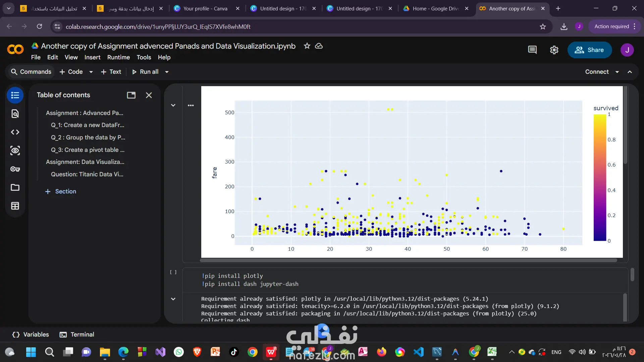Viewport: 644px width, 362px height.
Task: Open the Find and replace sidebar icon
Action: tap(15, 114)
